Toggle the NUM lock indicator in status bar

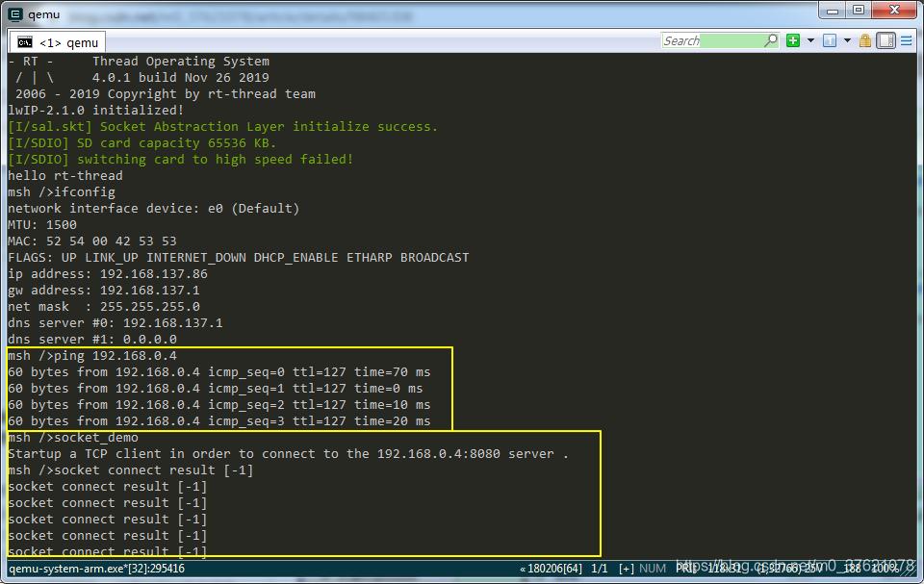point(653,569)
